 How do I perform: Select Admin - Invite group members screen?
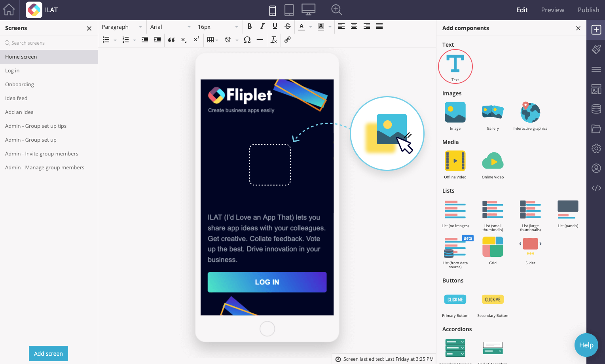point(49,154)
